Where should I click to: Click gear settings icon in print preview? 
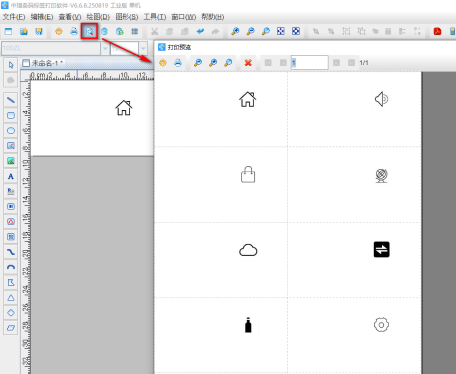click(163, 63)
